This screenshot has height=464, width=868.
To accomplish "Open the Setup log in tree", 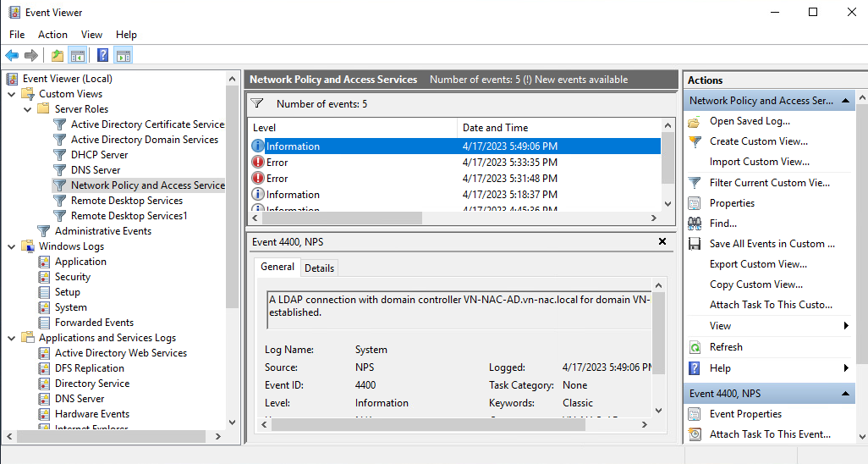I will click(68, 292).
